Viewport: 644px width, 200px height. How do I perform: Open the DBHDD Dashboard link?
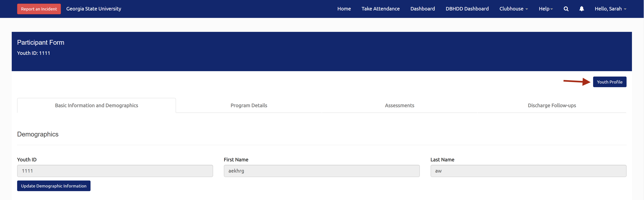pyautogui.click(x=467, y=9)
